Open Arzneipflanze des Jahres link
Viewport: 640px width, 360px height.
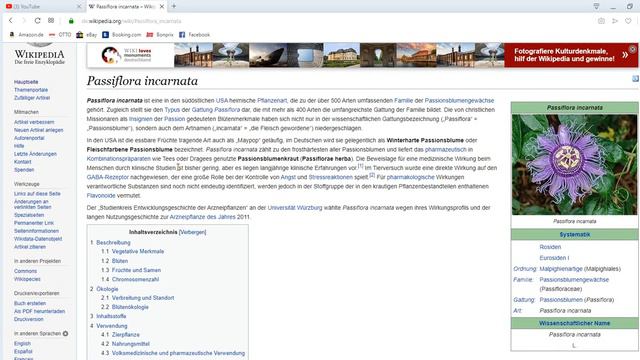click(x=202, y=217)
